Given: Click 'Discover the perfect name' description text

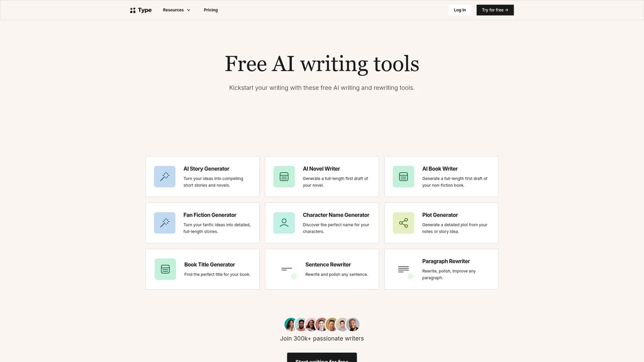Looking at the screenshot, I should 336,228.
